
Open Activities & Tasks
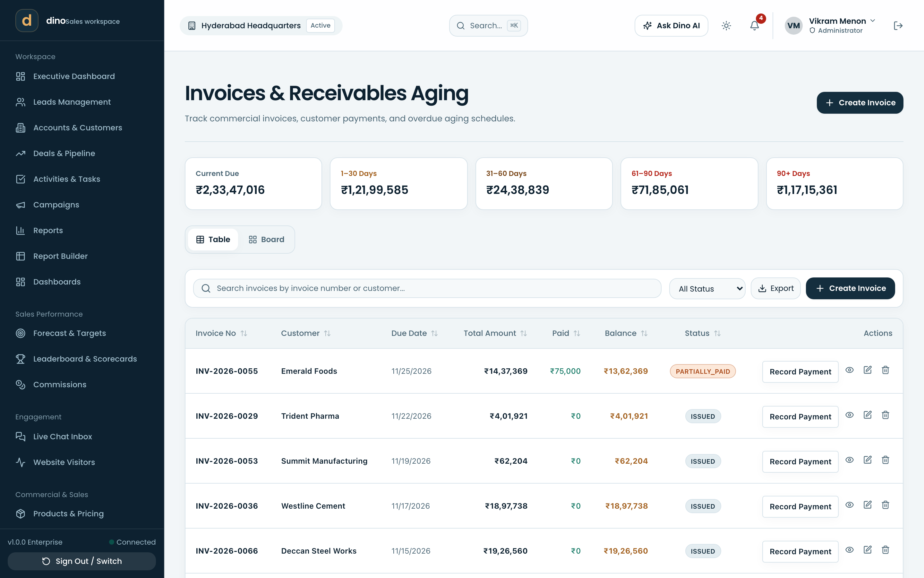[x=82, y=179]
